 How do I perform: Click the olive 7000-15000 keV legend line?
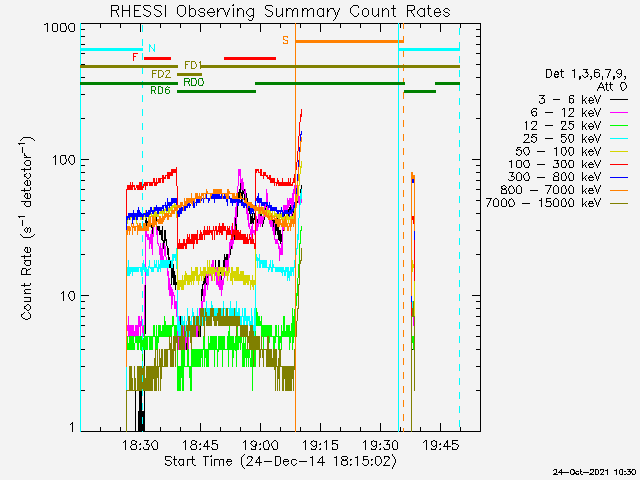(x=619, y=203)
